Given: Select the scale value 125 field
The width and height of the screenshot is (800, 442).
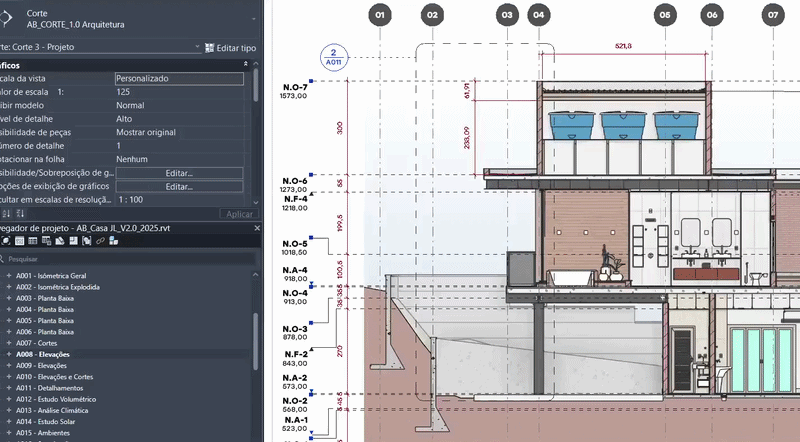Looking at the screenshot, I should [x=179, y=92].
